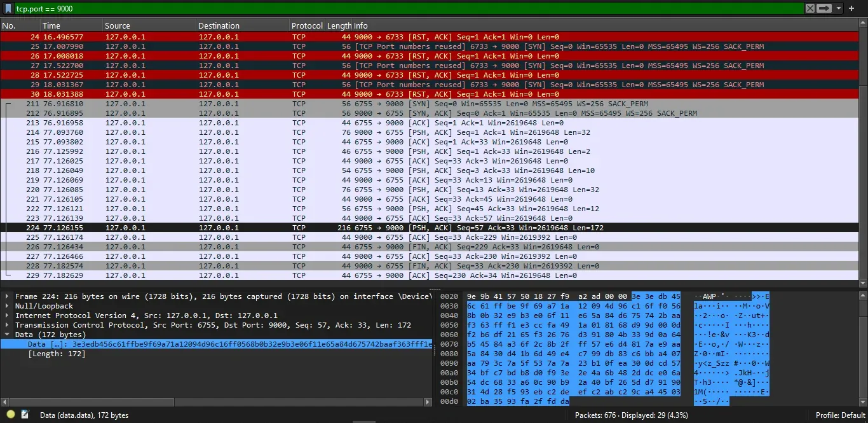
Task: Select packet 24 RST, ACK row
Action: coord(429,37)
